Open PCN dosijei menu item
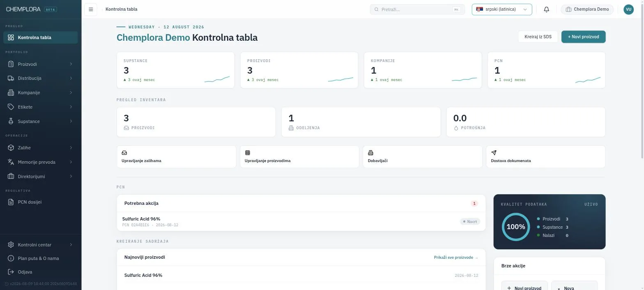 pos(41,202)
